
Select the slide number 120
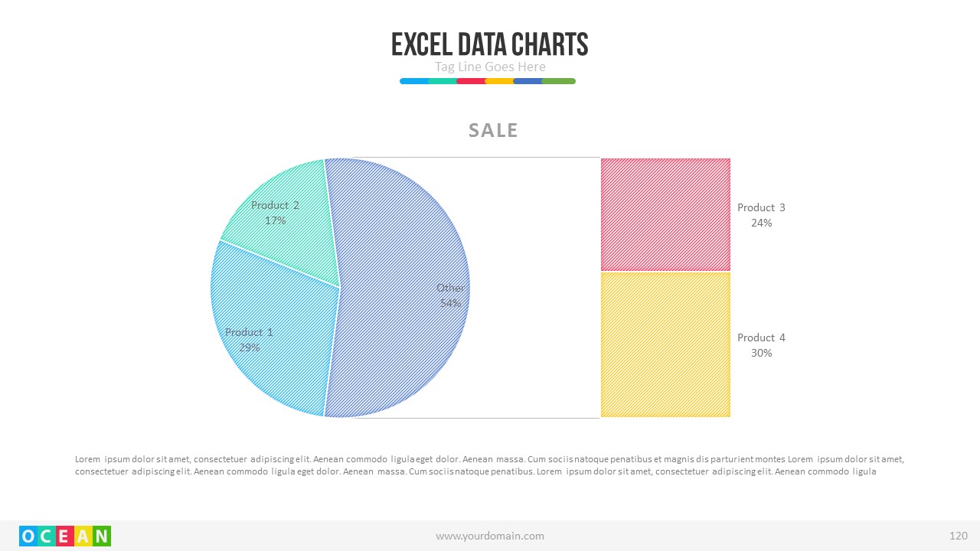pos(958,536)
